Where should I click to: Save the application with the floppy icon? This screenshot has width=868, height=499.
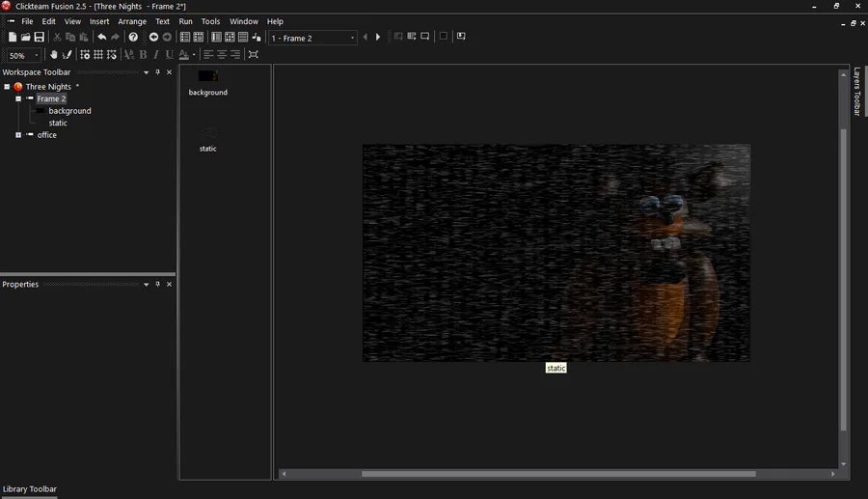tap(39, 37)
